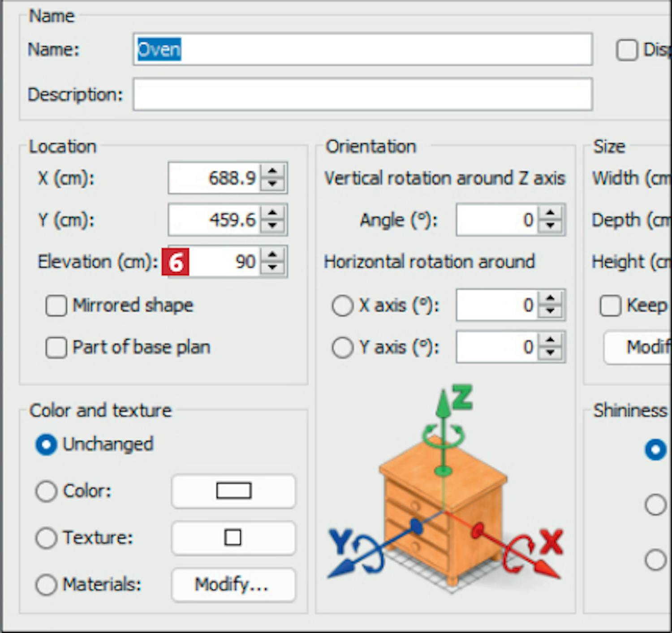The height and width of the screenshot is (633, 672).
Task: Enable the Mirrored shape checkbox
Action: [x=56, y=306]
